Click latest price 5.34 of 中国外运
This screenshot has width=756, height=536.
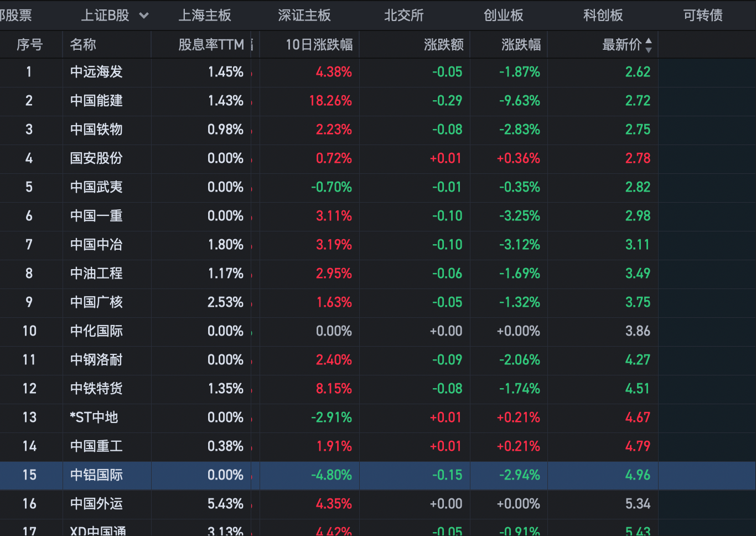pos(638,504)
